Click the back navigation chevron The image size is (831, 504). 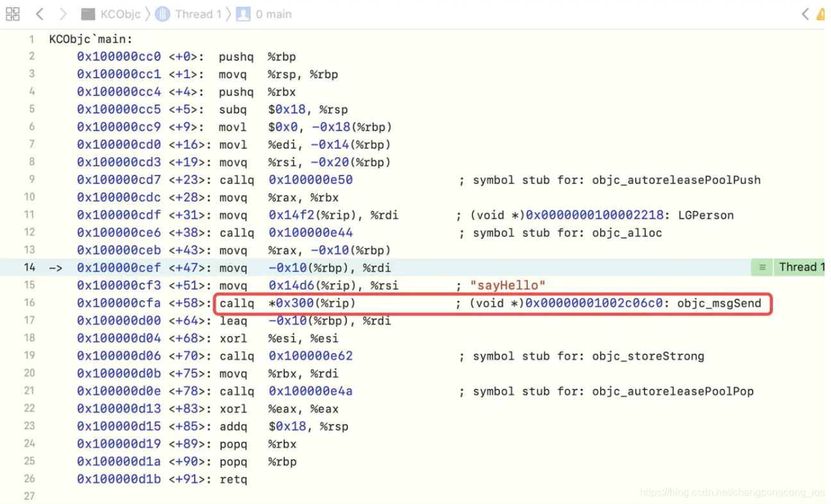40,13
